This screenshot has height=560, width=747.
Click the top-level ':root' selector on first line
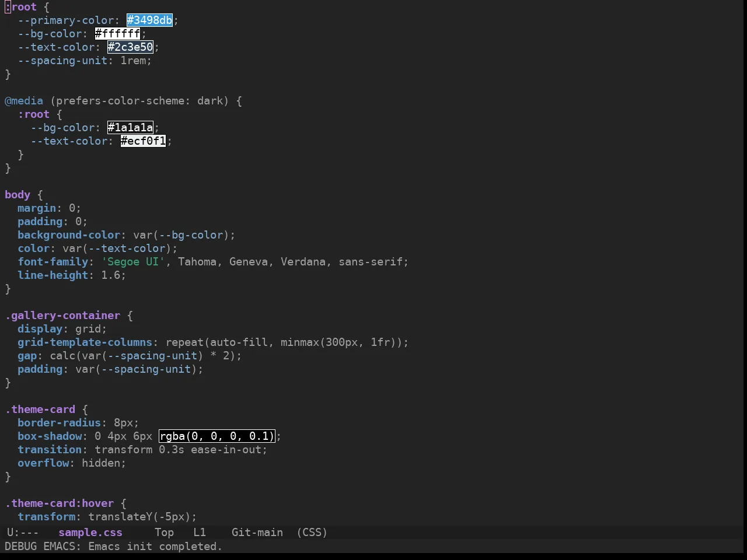coord(20,7)
